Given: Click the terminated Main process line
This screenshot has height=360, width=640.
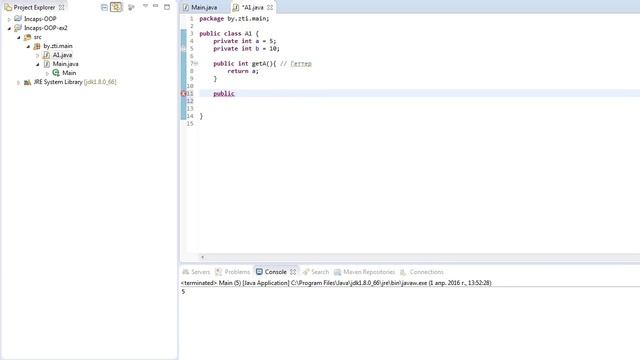Looking at the screenshot, I should point(336,283).
